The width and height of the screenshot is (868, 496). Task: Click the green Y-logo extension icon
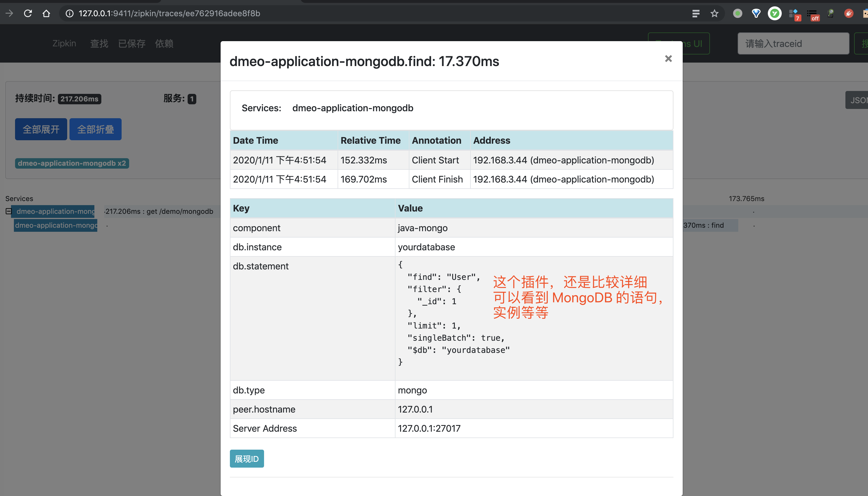(x=775, y=13)
